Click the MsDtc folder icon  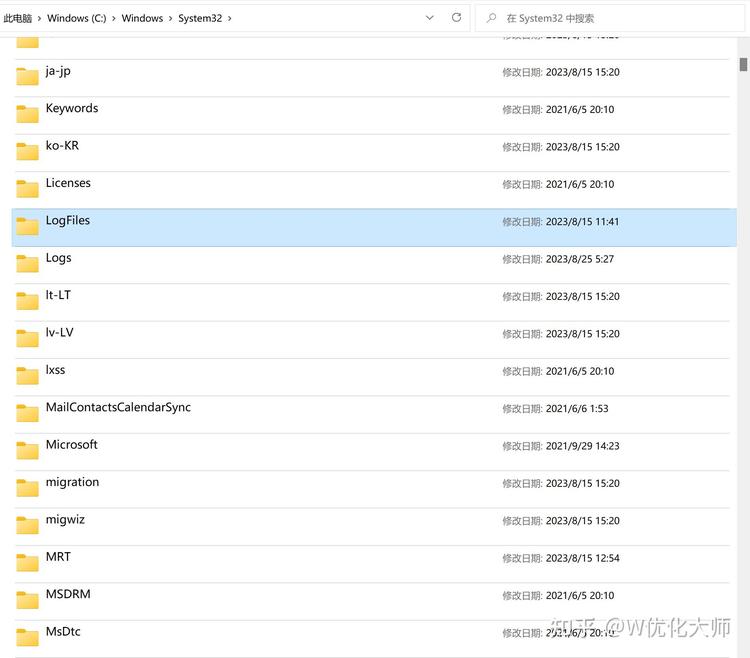coord(27,637)
